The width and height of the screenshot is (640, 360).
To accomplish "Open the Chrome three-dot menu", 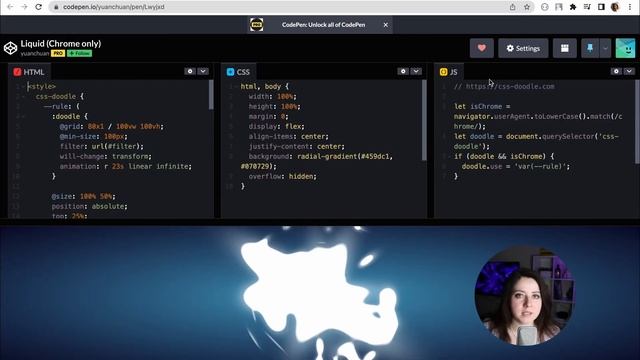I will pyautogui.click(x=630, y=7).
